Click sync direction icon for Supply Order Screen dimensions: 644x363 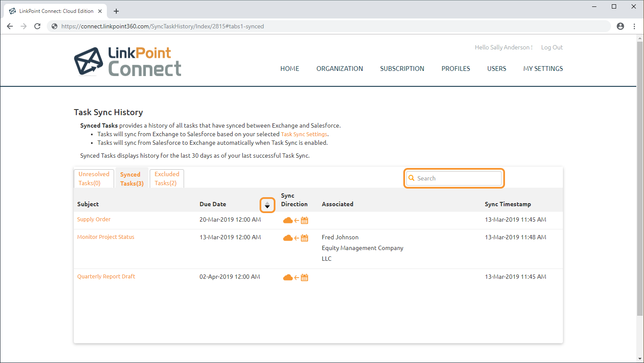click(296, 220)
